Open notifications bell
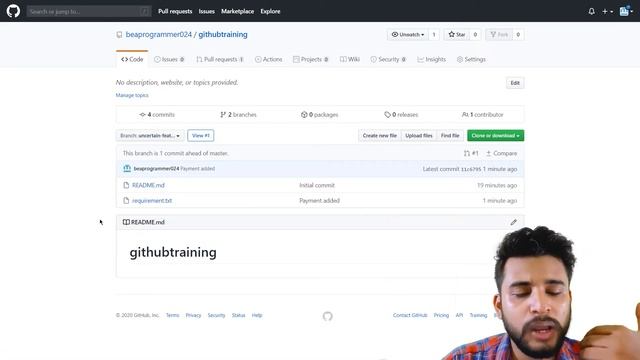Image resolution: width=640 pixels, height=360 pixels. tap(591, 11)
